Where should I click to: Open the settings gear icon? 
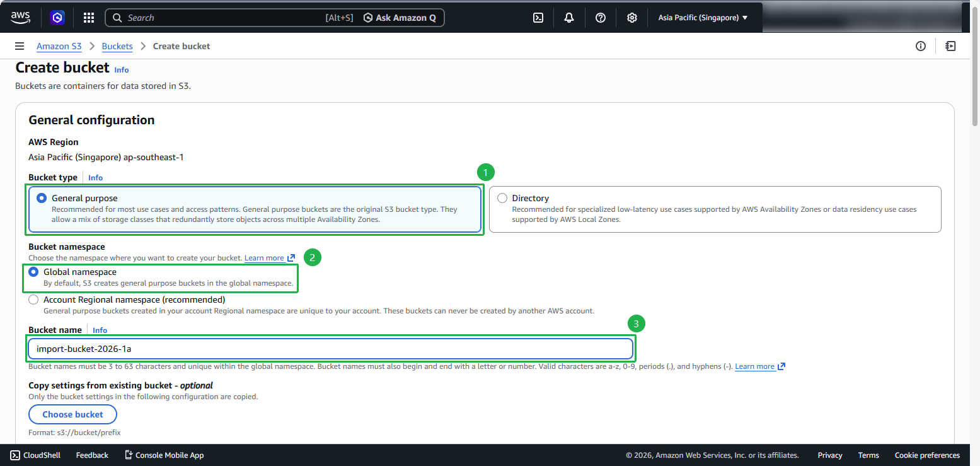pos(632,18)
